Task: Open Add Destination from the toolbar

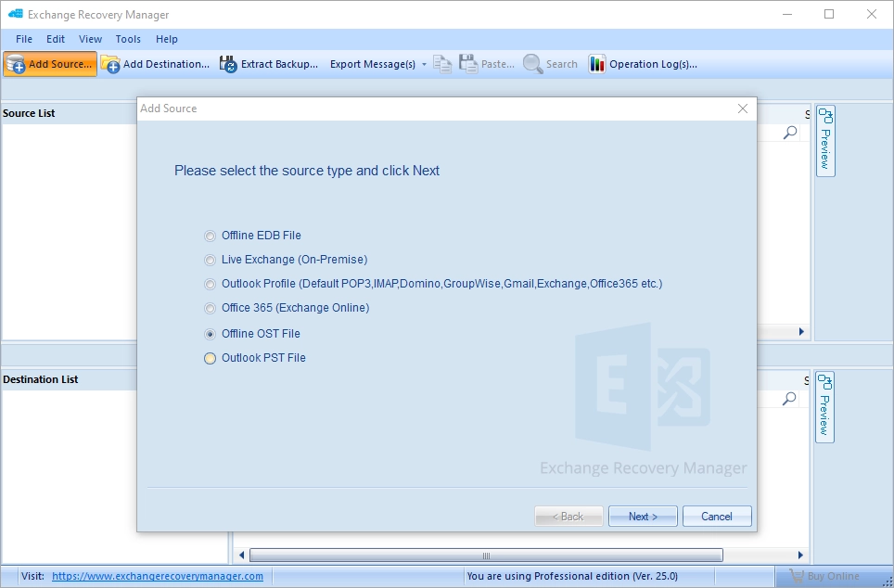Action: pyautogui.click(x=110, y=64)
